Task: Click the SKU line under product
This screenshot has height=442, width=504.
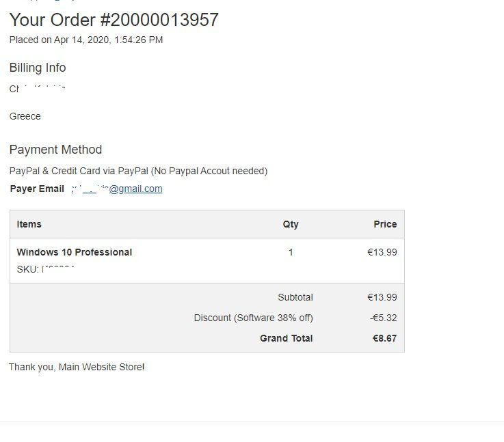Action: click(46, 269)
